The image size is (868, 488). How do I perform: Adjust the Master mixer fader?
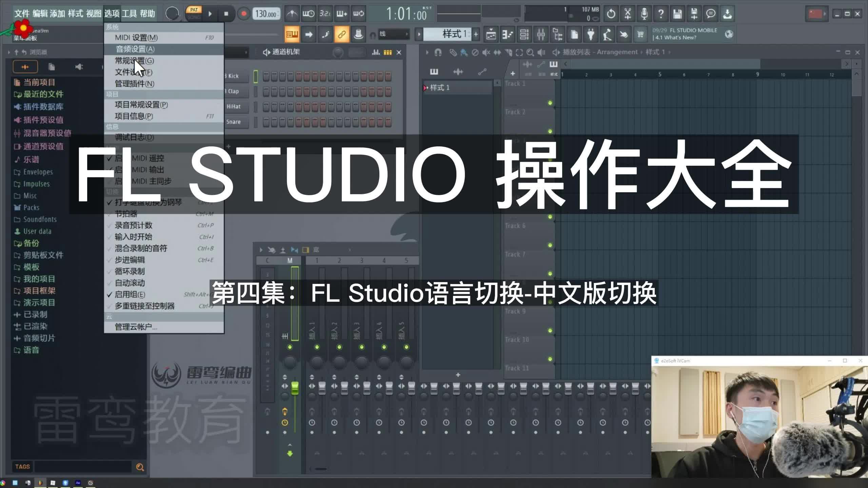pos(295,388)
